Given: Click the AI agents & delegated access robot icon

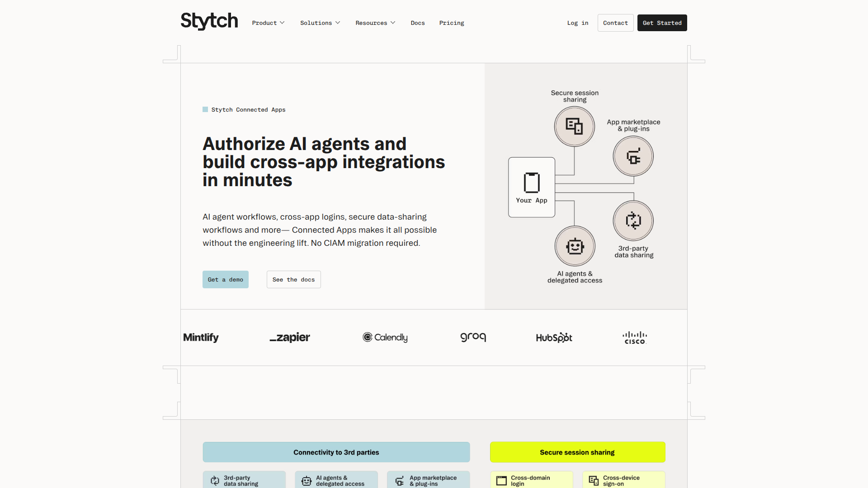Looking at the screenshot, I should point(575,246).
